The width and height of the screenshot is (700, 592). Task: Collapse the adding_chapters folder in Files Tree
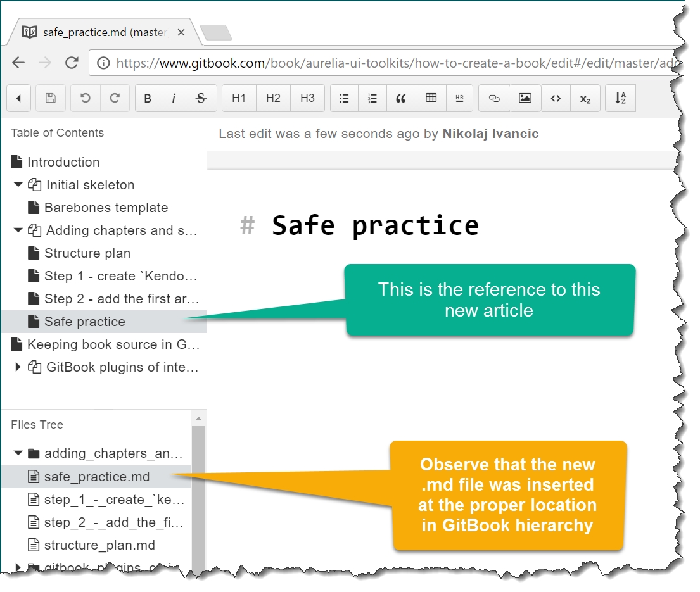coord(18,453)
